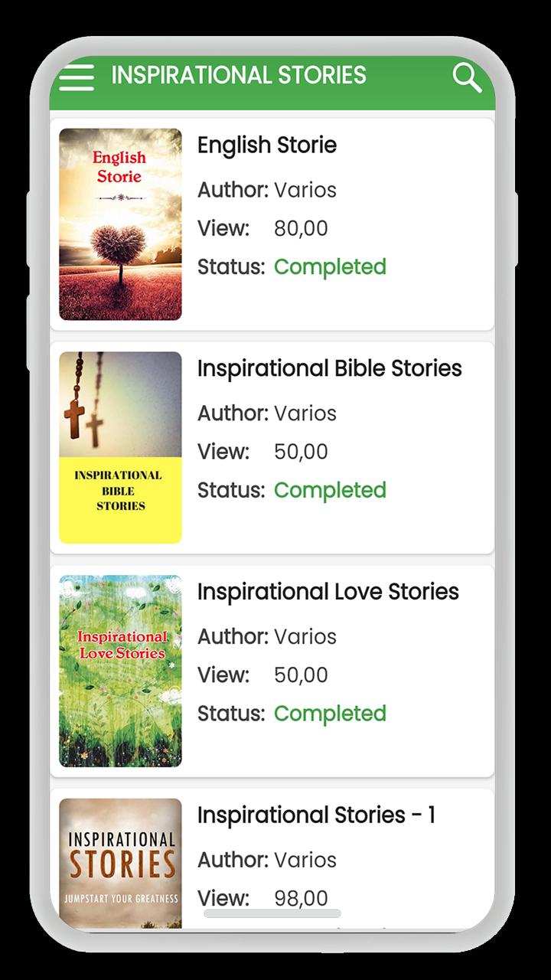The width and height of the screenshot is (551, 980).
Task: Tap the home indicator bar at bottom
Action: click(272, 913)
